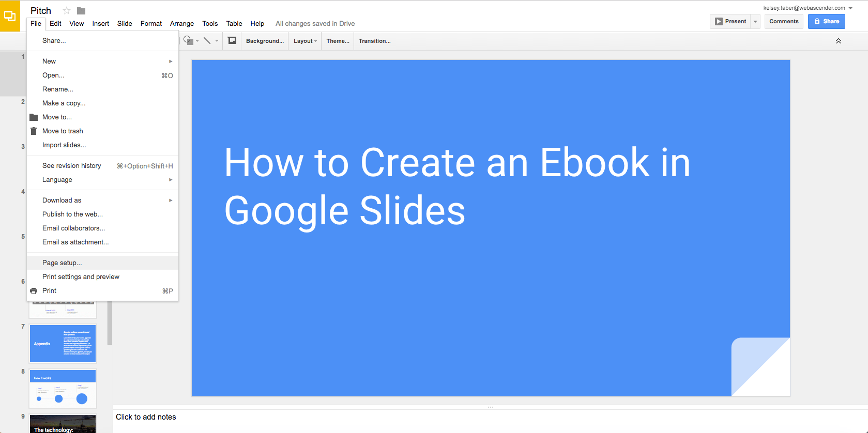
Task: Open the account email dropdown
Action: [850, 8]
